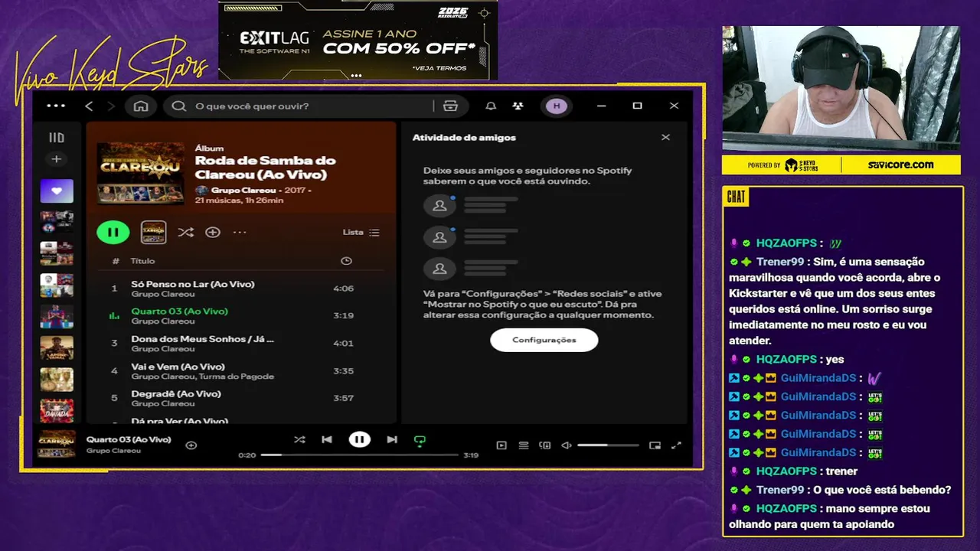Open the now-playing cover art in player bar
The height and width of the screenshot is (551, 980).
57,444
